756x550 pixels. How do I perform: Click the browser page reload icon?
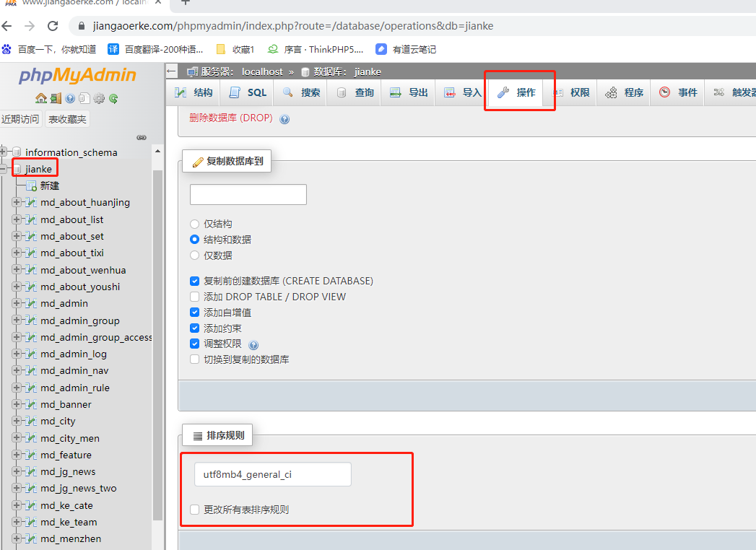pos(53,26)
